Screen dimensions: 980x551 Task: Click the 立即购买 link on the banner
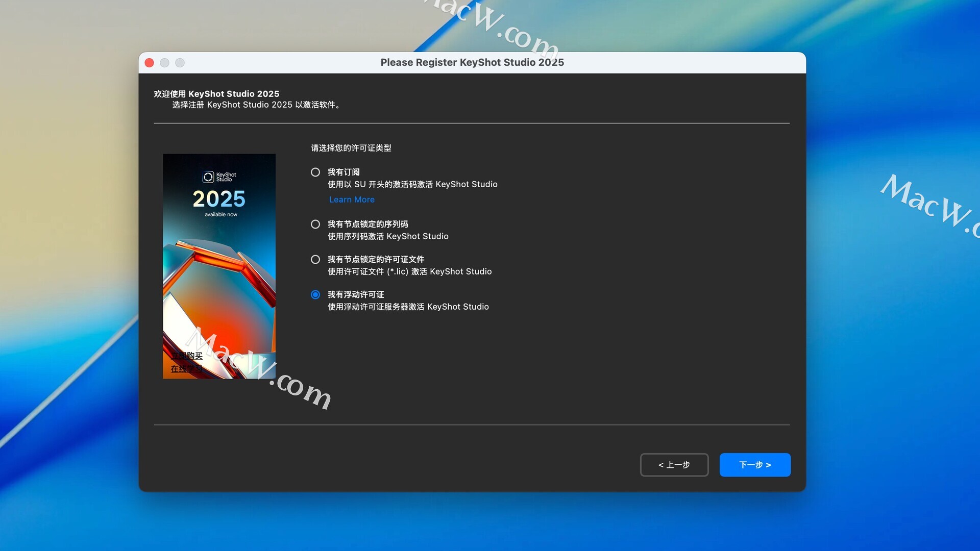pos(187,356)
